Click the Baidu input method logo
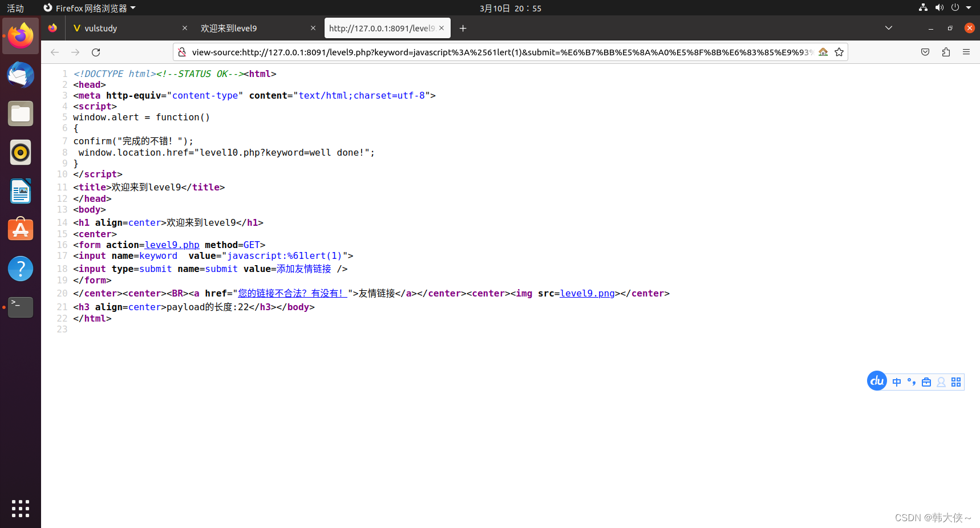This screenshot has height=528, width=980. pos(877,381)
